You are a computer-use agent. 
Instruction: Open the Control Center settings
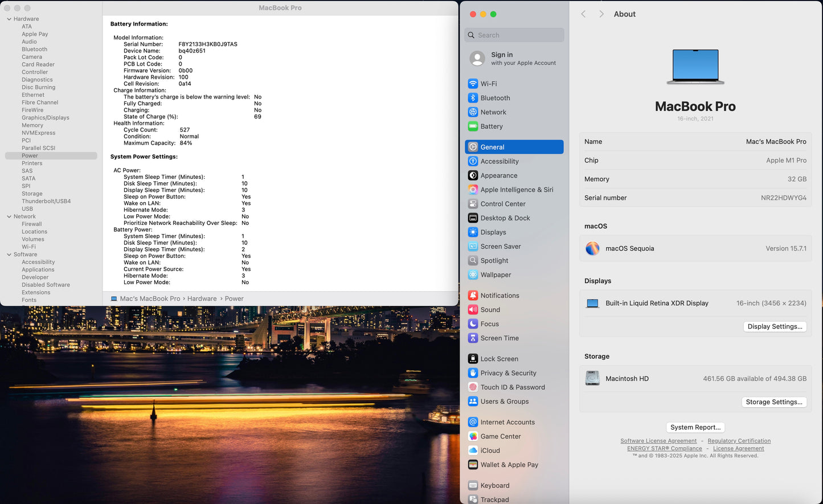502,204
